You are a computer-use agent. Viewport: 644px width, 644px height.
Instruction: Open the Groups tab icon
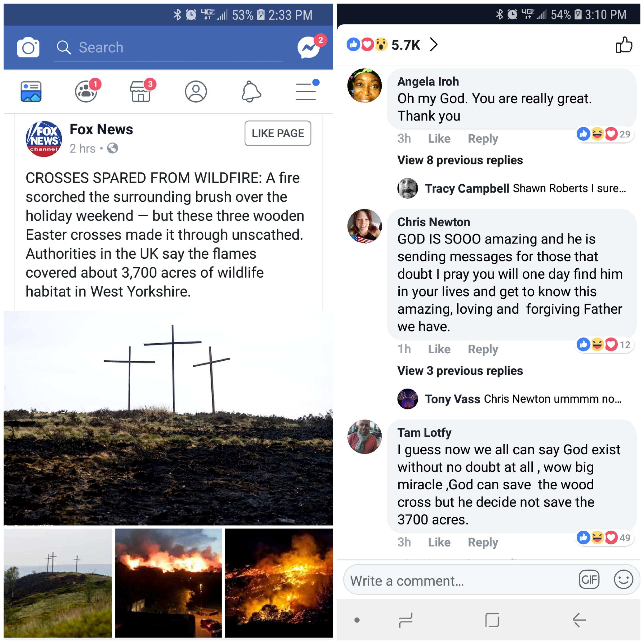pos(86,92)
